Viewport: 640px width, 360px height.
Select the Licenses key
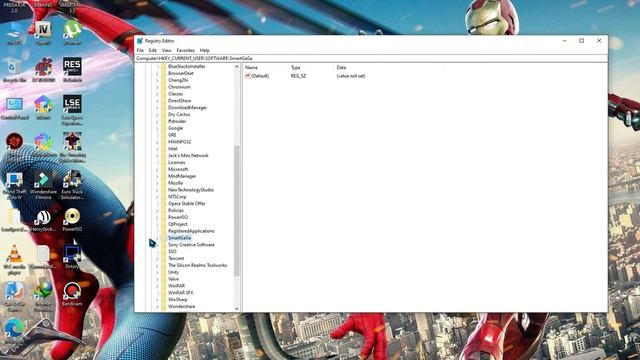point(176,162)
